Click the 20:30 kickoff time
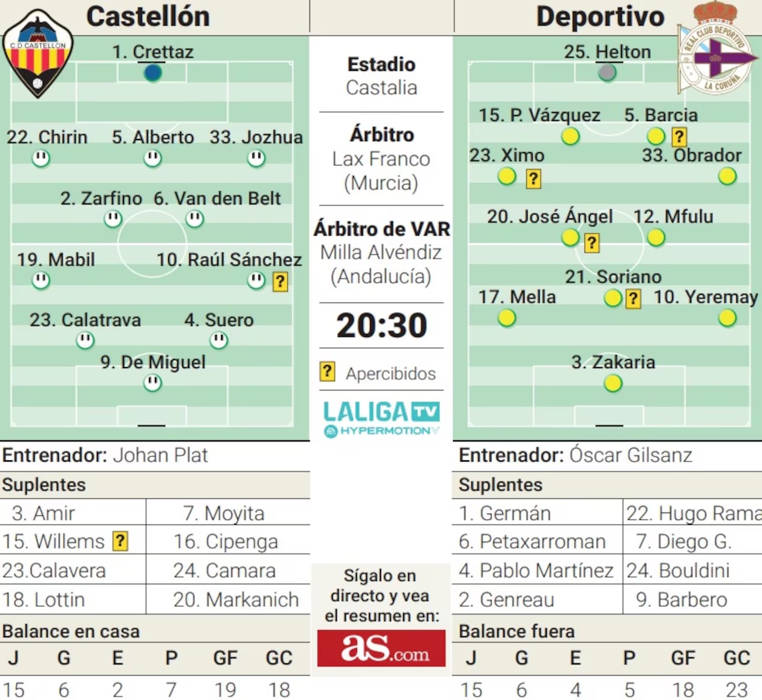The width and height of the screenshot is (762, 700). pyautogui.click(x=382, y=325)
